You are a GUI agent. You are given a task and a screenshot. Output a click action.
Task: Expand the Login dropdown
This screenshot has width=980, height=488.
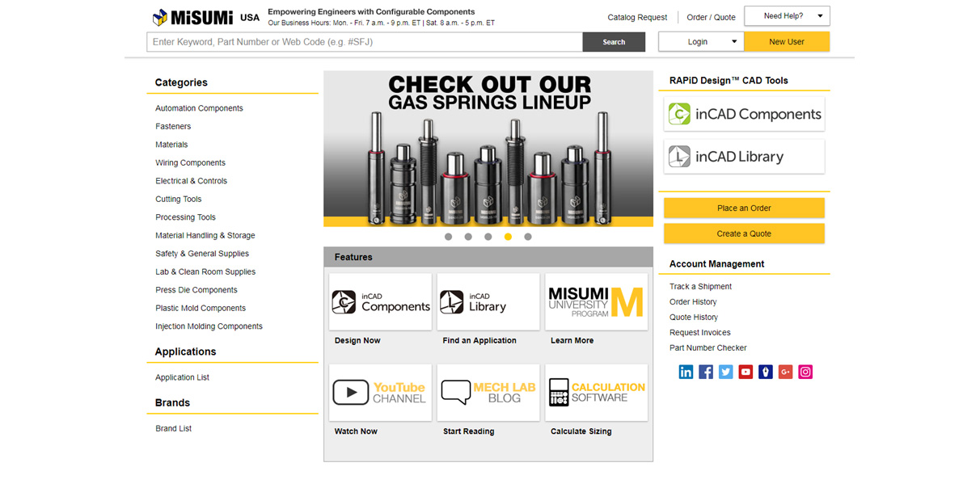click(x=701, y=42)
